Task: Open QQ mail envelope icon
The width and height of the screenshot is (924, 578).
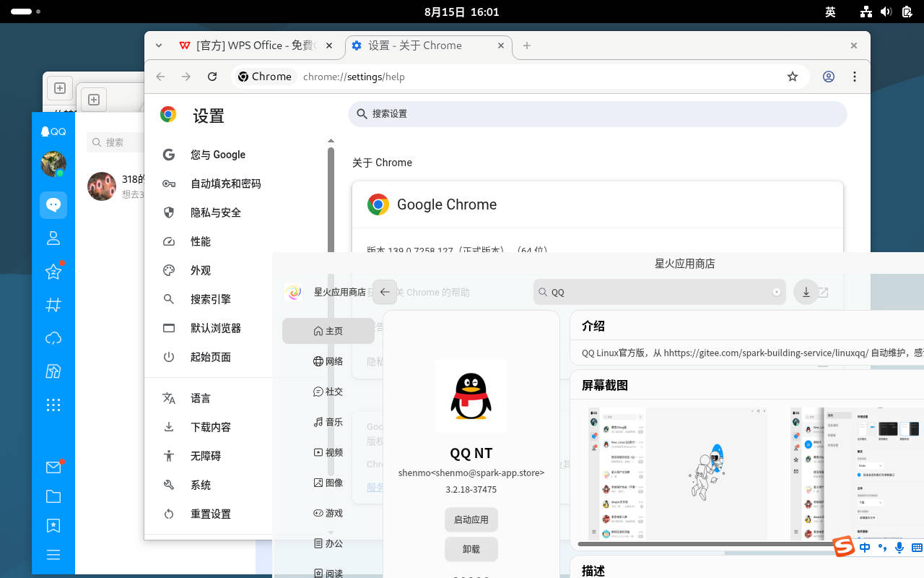Action: coord(53,467)
